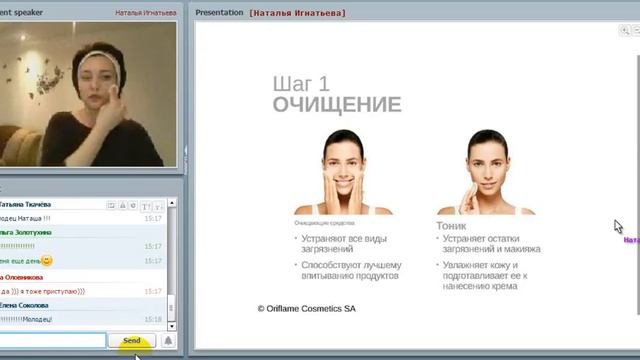Click chat sender name Татьяна Ткачёва

25,204
